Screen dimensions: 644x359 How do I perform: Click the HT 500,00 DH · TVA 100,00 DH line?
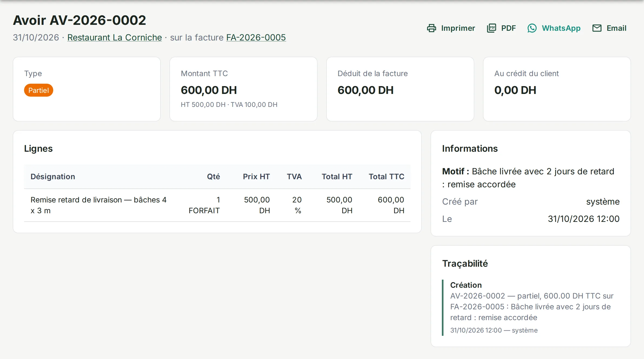[229, 105]
